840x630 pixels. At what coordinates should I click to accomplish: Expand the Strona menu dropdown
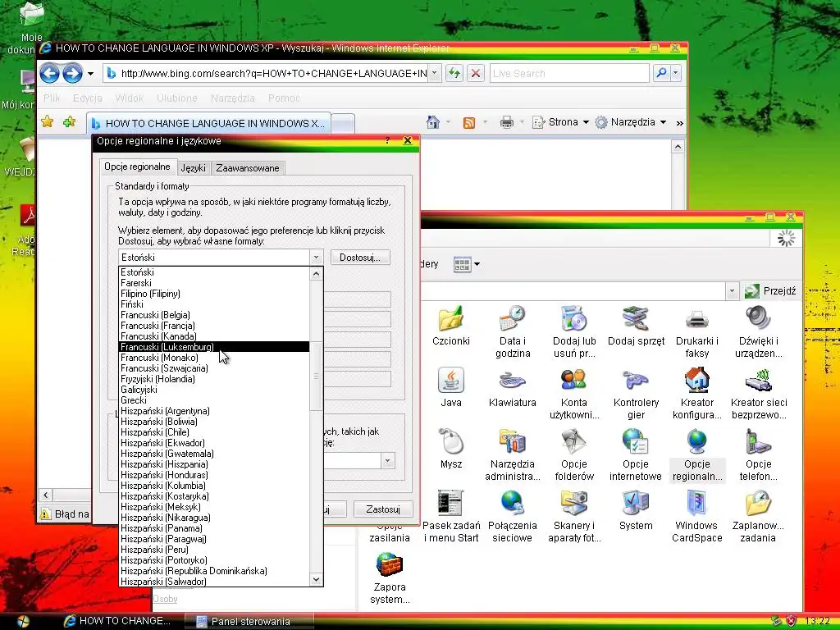586,122
